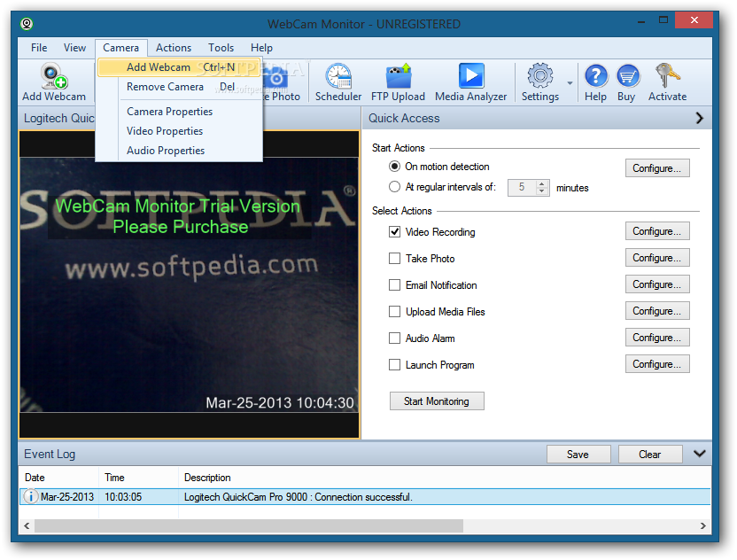Click Configure for Audio Alarm
This screenshot has height=560, width=737.
tap(657, 338)
